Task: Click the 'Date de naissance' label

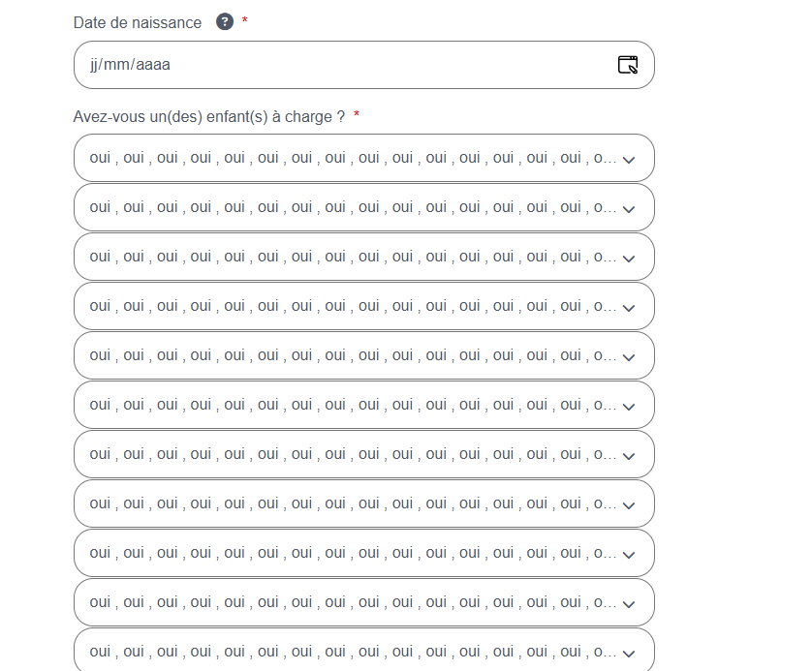Action: click(138, 23)
